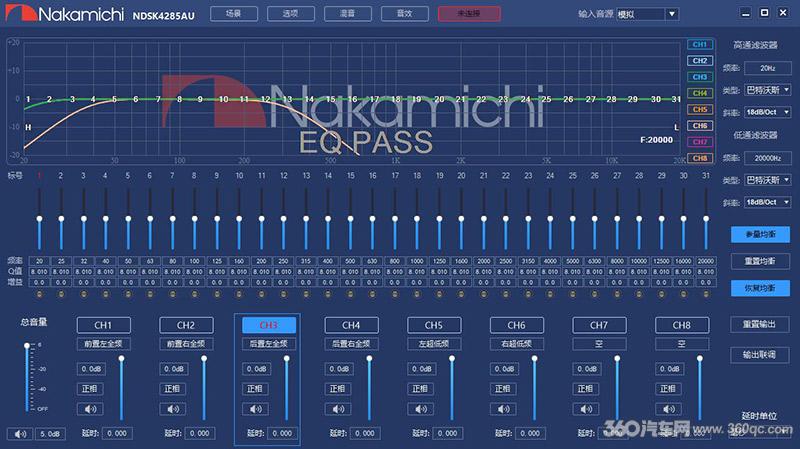This screenshot has width=800, height=449.
Task: Mute the CH7 output with its speaker icon
Action: point(586,409)
